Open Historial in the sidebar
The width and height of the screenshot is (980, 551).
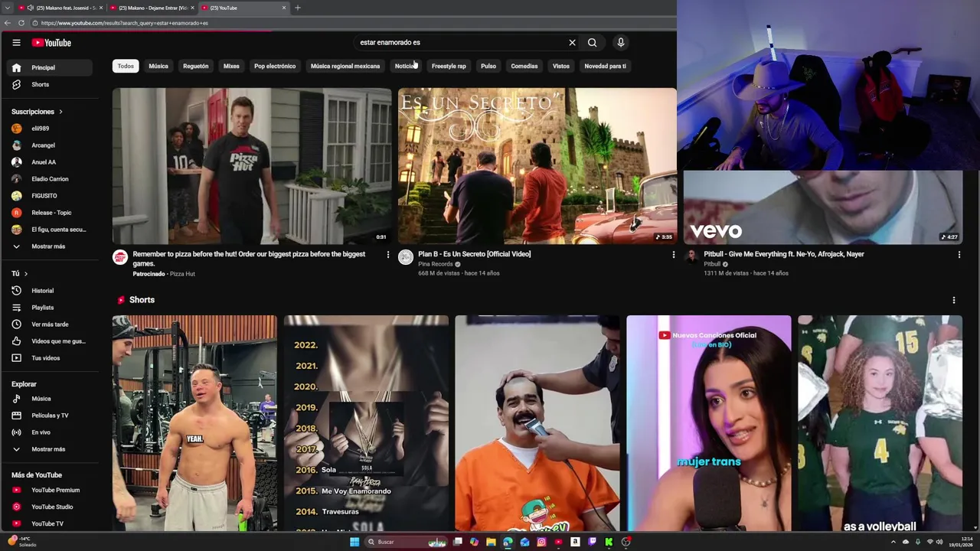[x=50, y=291]
